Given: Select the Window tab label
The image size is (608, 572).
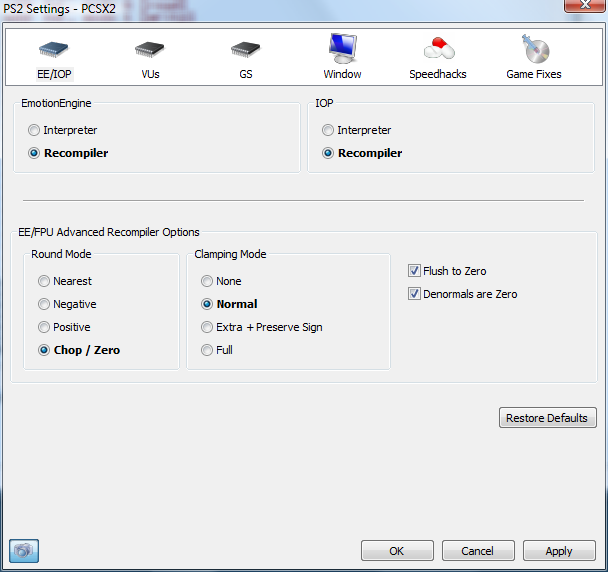Looking at the screenshot, I should click(x=342, y=74).
